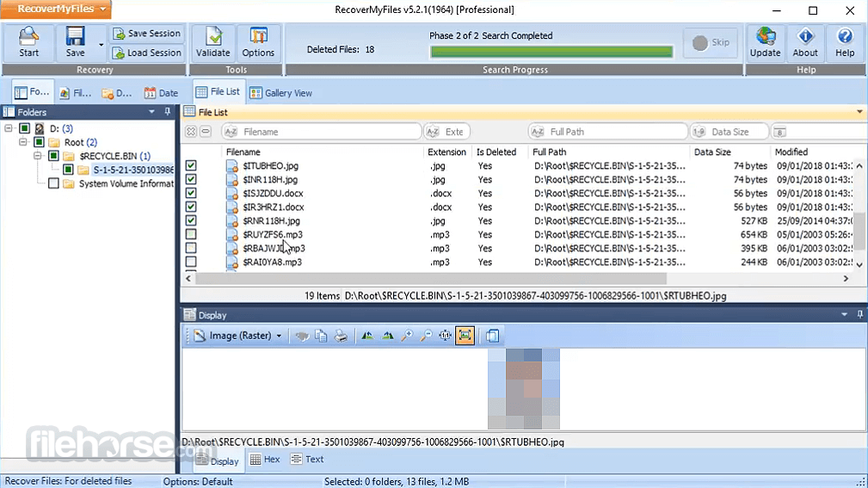Image resolution: width=868 pixels, height=488 pixels.
Task: Click the Update globe icon
Action: 765,42
